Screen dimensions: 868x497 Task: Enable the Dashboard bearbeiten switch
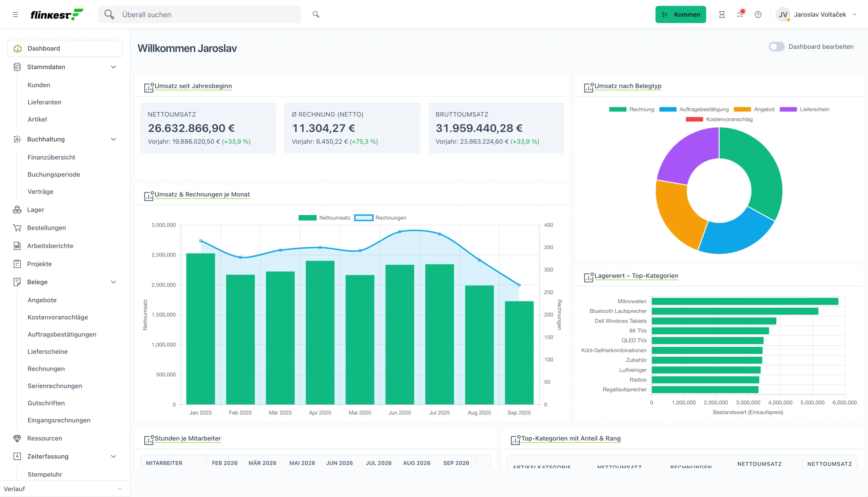pos(776,47)
